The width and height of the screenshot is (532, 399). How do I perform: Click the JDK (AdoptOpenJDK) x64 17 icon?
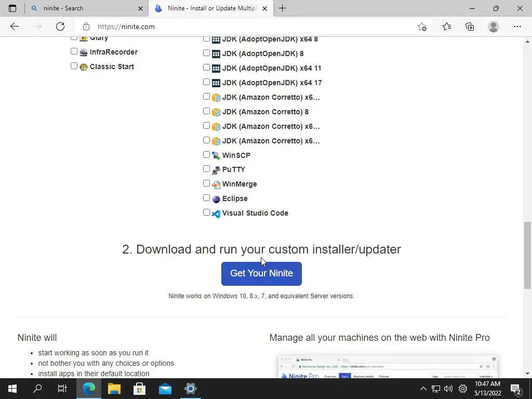coord(216,83)
